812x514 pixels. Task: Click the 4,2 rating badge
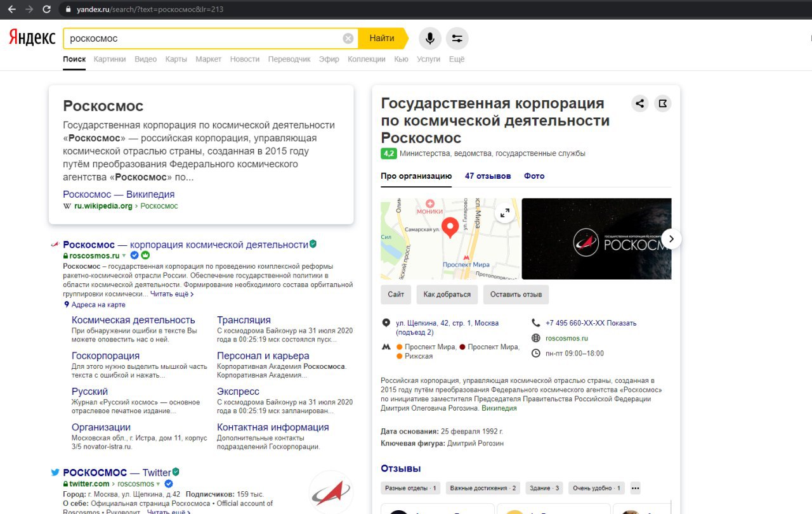pyautogui.click(x=389, y=153)
